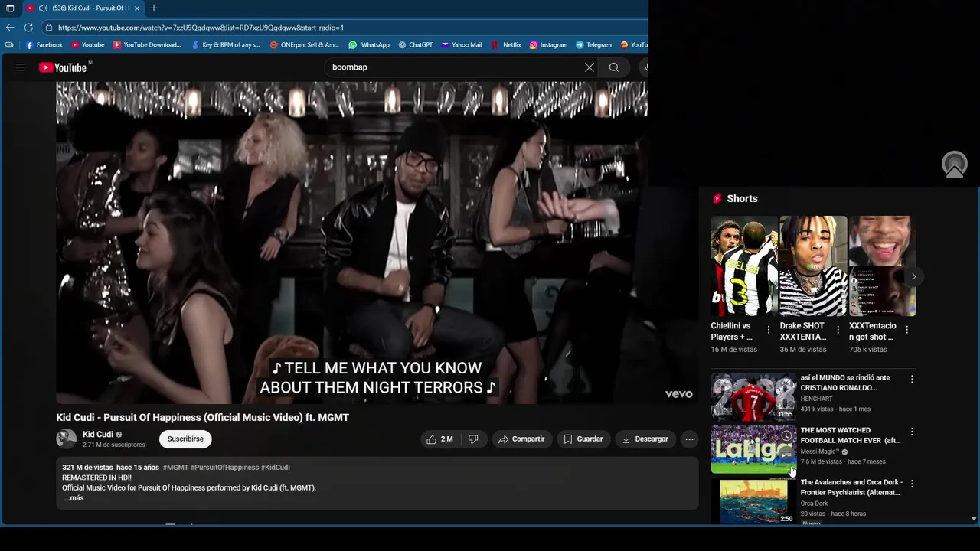Click the round overlay widget at right

point(955,165)
